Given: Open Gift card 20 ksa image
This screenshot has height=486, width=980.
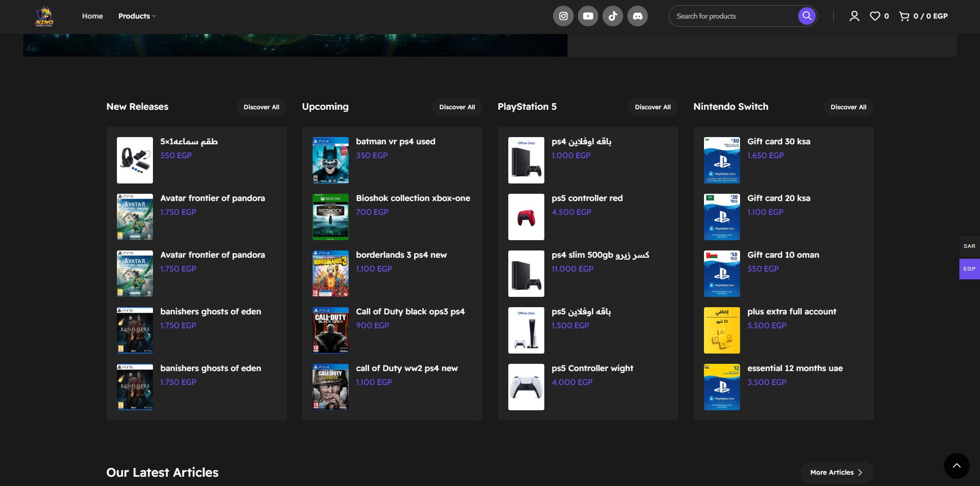Looking at the screenshot, I should pyautogui.click(x=722, y=217).
